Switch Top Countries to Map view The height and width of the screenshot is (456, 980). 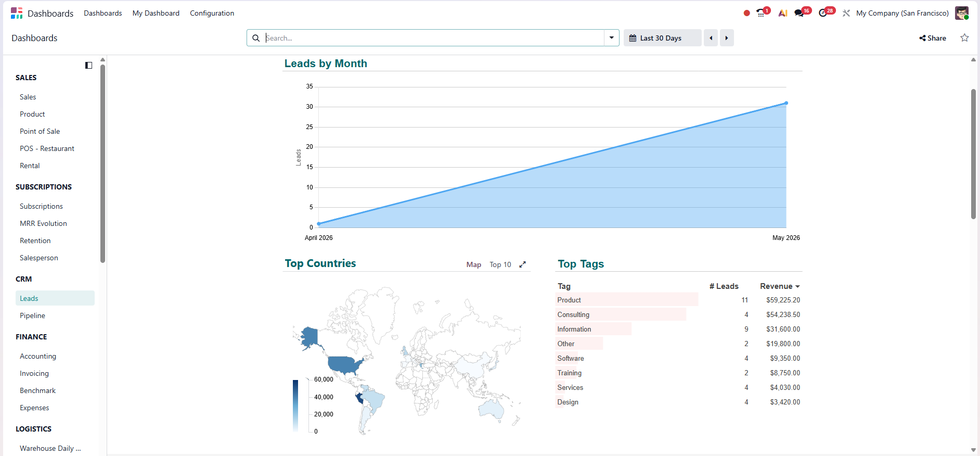point(474,264)
